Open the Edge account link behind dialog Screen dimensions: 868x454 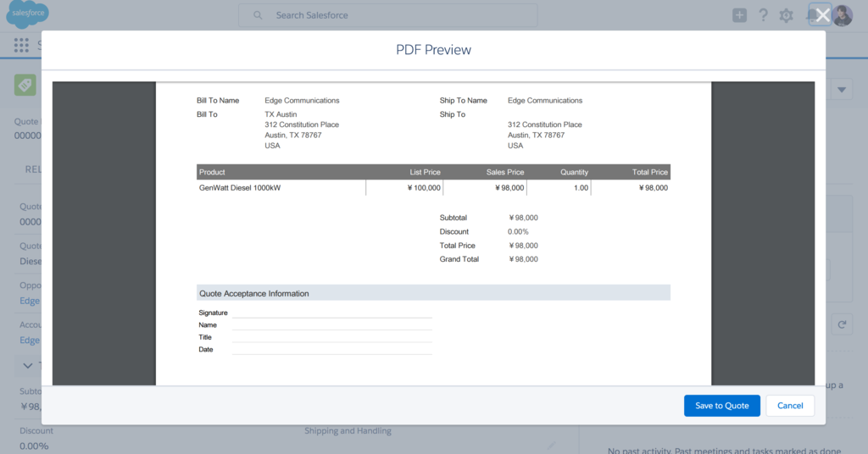pos(30,340)
